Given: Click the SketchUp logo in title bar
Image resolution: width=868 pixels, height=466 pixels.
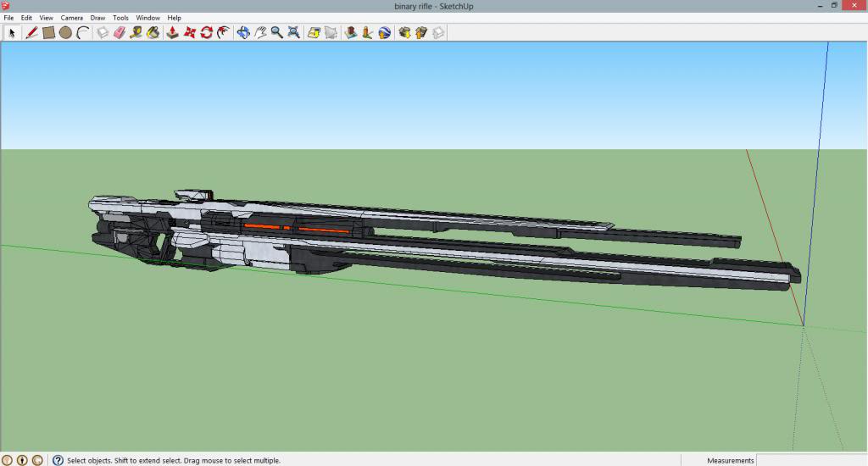Looking at the screenshot, I should coord(6,6).
